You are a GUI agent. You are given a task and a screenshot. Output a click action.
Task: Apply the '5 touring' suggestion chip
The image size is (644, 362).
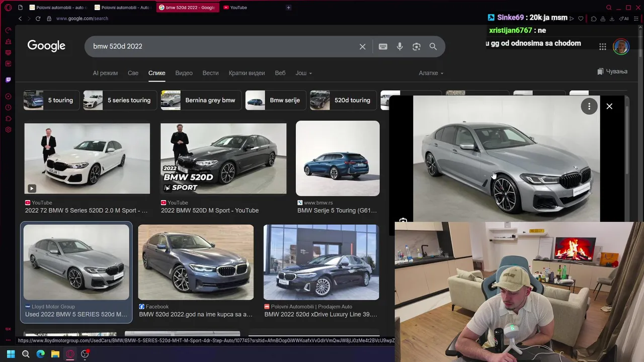52,100
